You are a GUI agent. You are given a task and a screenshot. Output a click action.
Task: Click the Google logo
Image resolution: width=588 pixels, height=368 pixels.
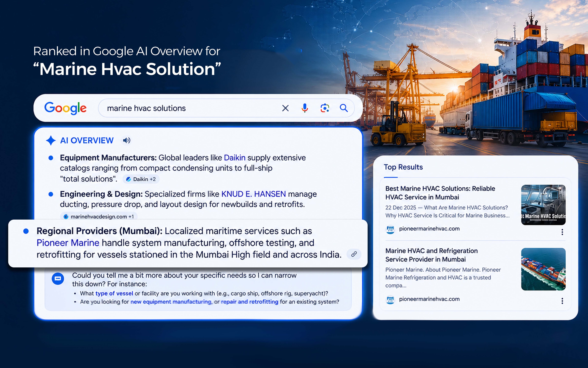(x=65, y=108)
